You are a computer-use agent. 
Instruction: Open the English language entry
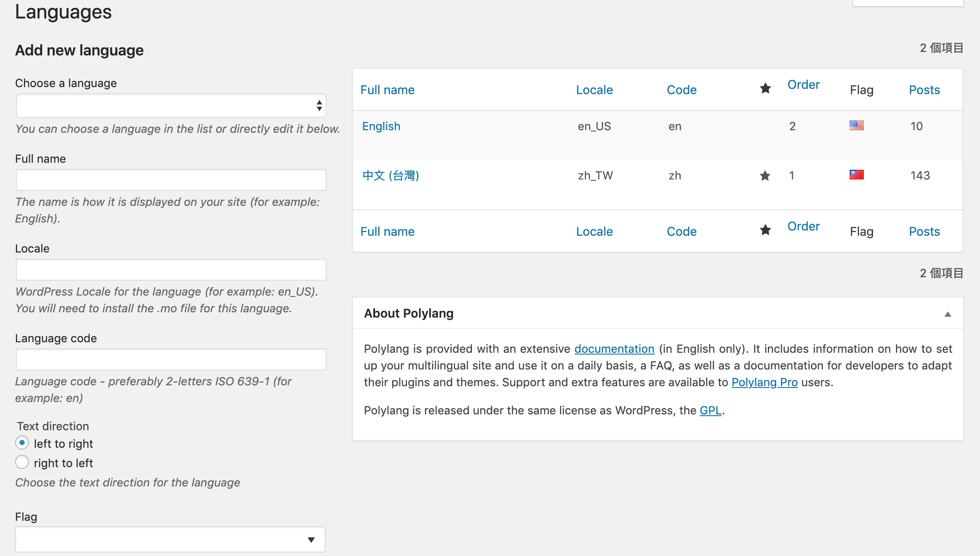[381, 126]
